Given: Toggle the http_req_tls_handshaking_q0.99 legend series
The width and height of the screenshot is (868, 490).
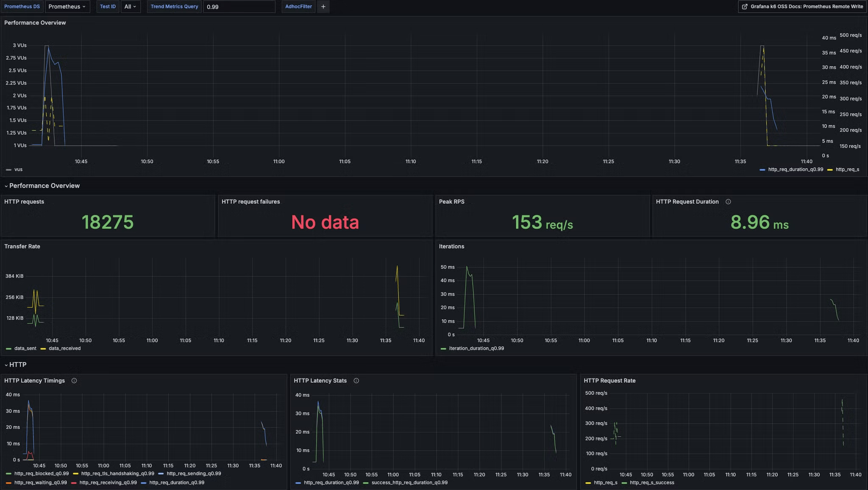Looking at the screenshot, I should pyautogui.click(x=117, y=473).
